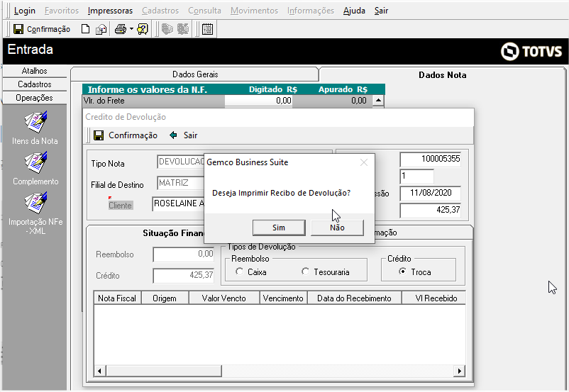This screenshot has width=569, height=392.
Task: Click the Filial de Destino field
Action: (181, 183)
